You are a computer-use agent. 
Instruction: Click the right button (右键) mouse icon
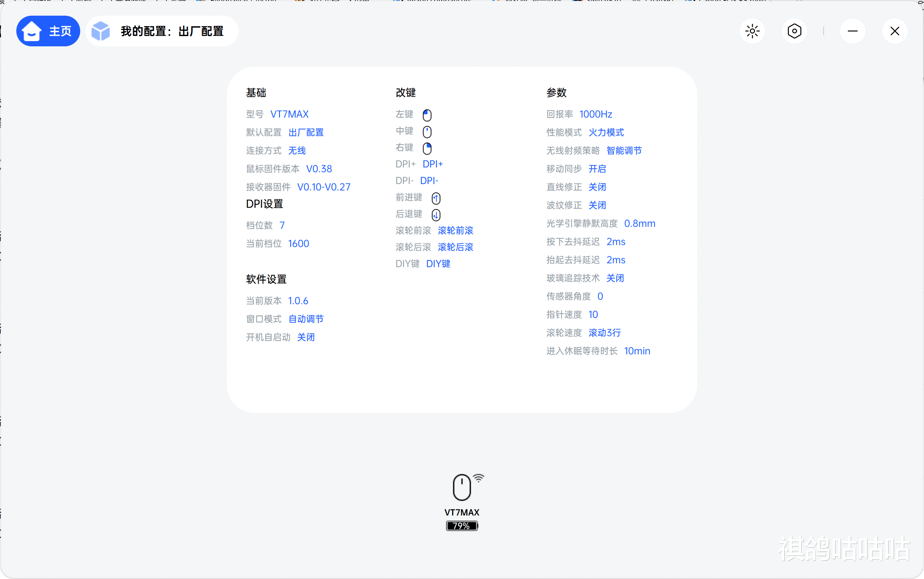[x=427, y=148]
